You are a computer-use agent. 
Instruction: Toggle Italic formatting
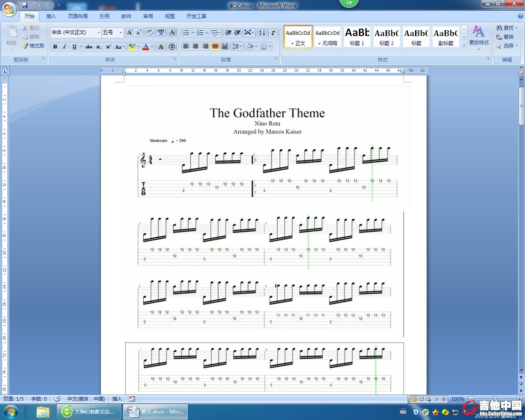(64, 47)
